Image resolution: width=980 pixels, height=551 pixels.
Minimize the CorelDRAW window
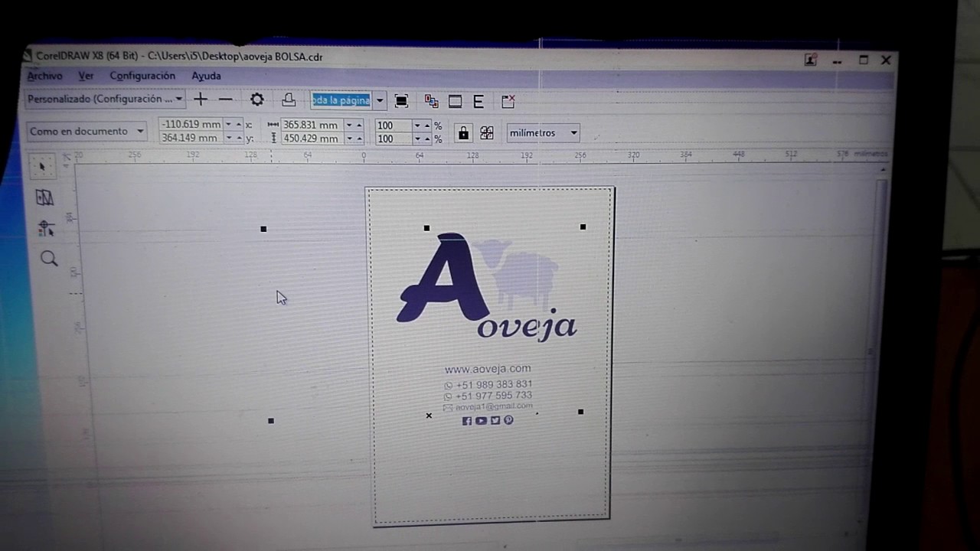(838, 60)
